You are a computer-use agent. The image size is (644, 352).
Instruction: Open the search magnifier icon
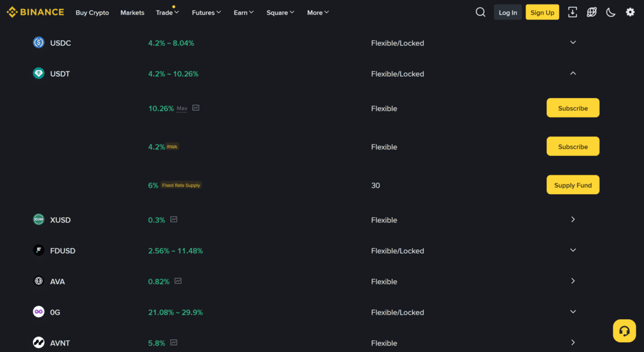point(480,12)
